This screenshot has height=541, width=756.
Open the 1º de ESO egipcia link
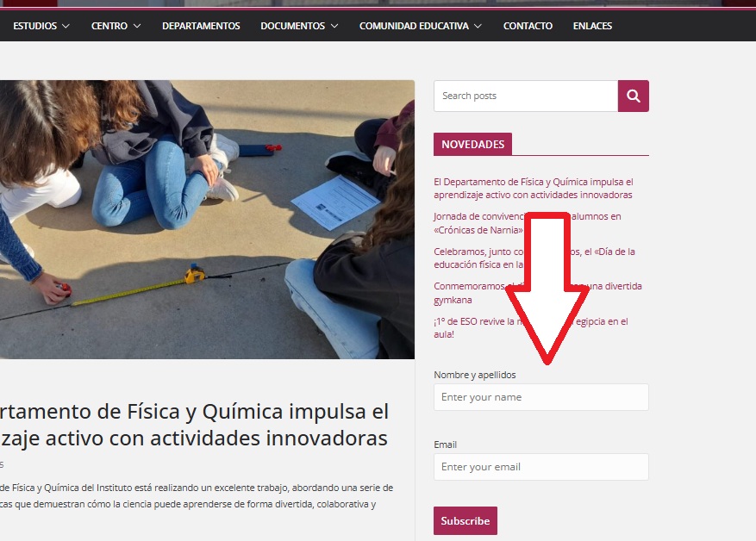click(x=531, y=327)
